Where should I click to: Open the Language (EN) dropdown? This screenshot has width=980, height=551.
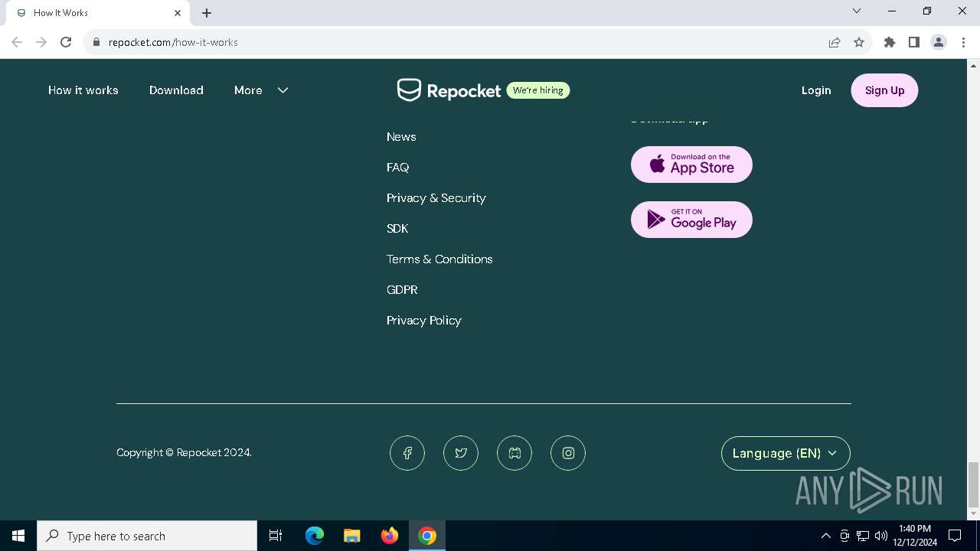786,453
